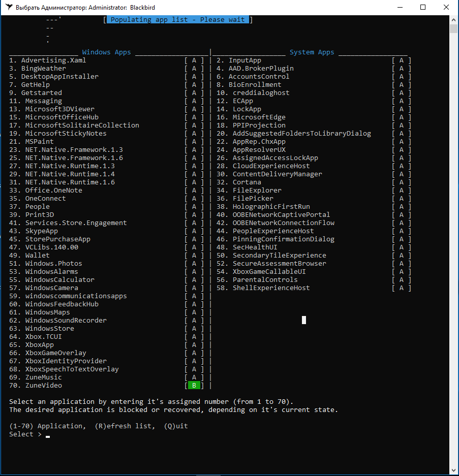Select the '21. MSPaint' row

tap(106, 141)
